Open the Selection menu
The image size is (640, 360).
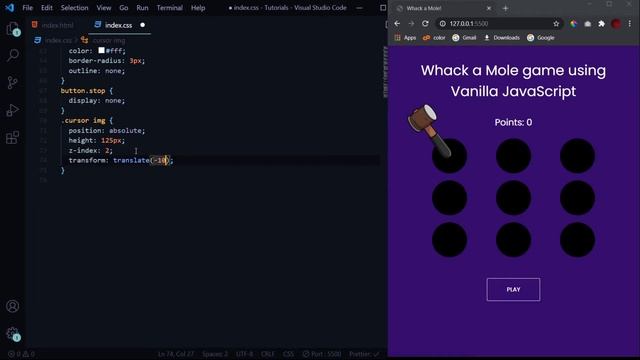[x=74, y=8]
